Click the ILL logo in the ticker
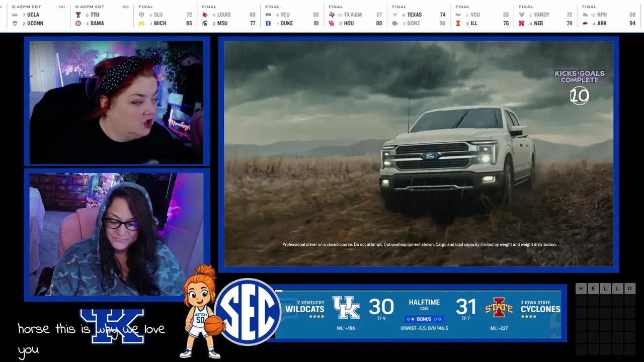Viewport: 644px width, 362px height. (x=458, y=24)
